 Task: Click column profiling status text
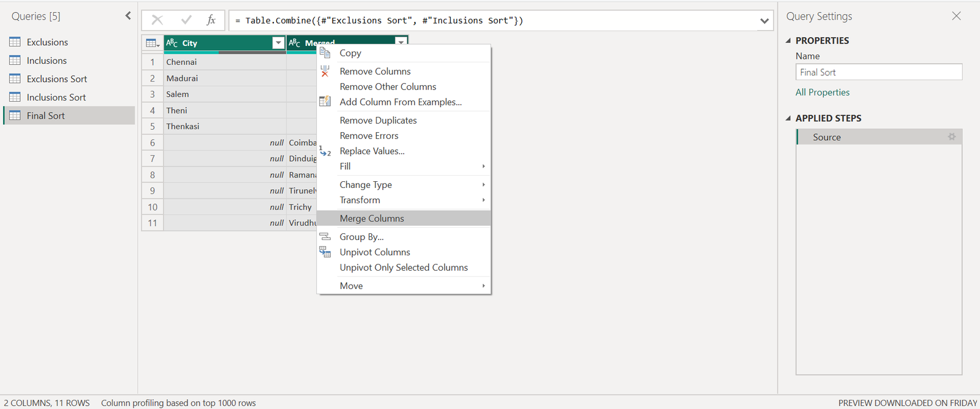pyautogui.click(x=178, y=402)
